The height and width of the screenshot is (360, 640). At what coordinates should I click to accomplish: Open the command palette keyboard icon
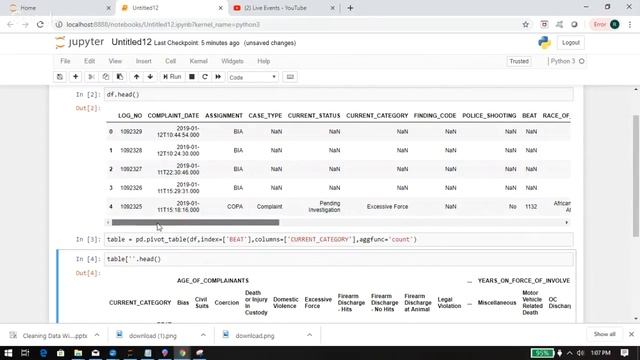click(x=290, y=77)
